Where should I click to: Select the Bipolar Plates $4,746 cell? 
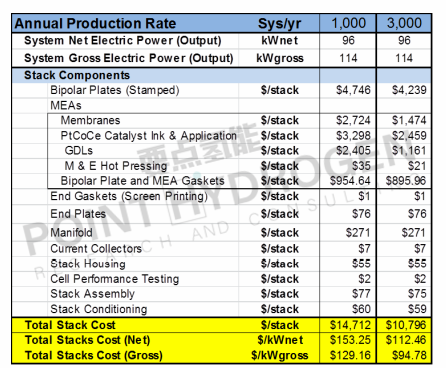pos(348,90)
